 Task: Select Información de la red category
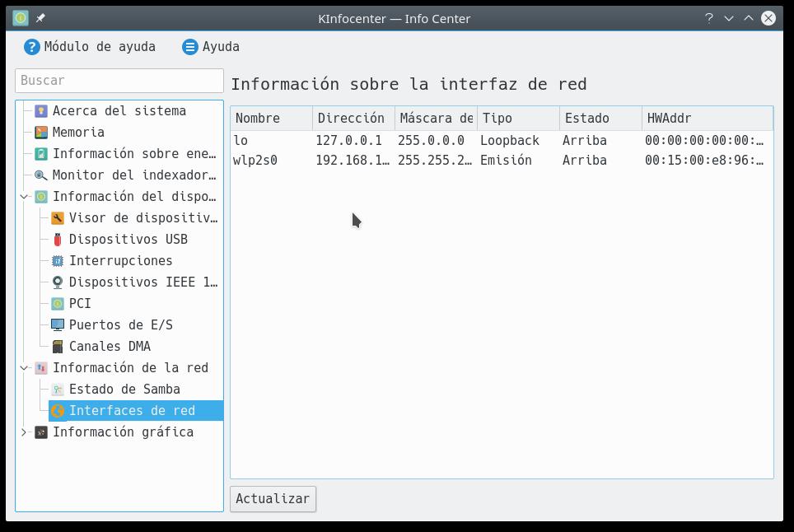[131, 367]
